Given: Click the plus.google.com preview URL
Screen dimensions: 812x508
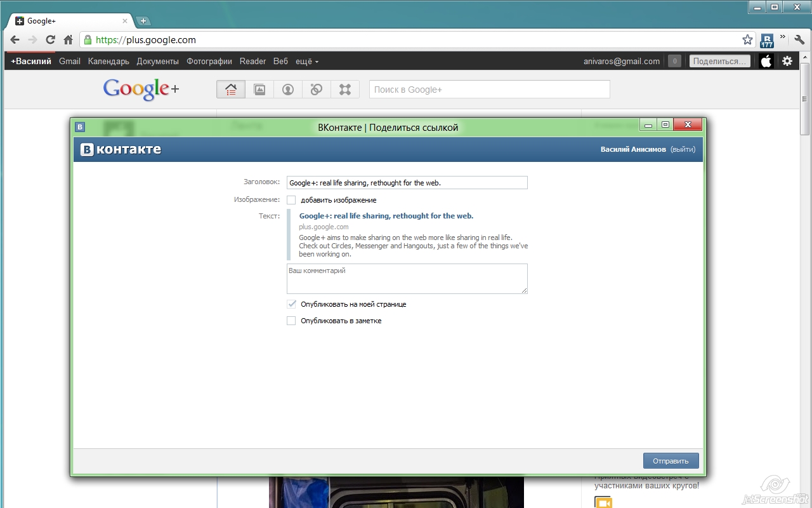Looking at the screenshot, I should (x=324, y=227).
